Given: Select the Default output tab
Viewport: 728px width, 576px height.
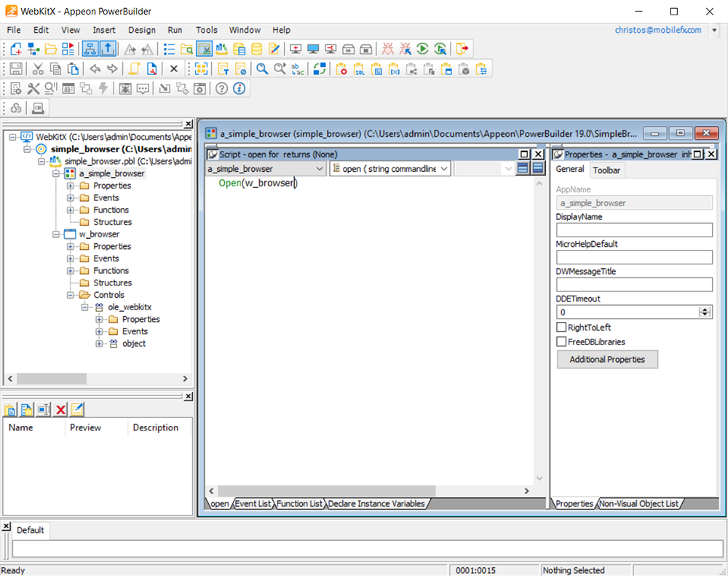Looking at the screenshot, I should 30,530.
